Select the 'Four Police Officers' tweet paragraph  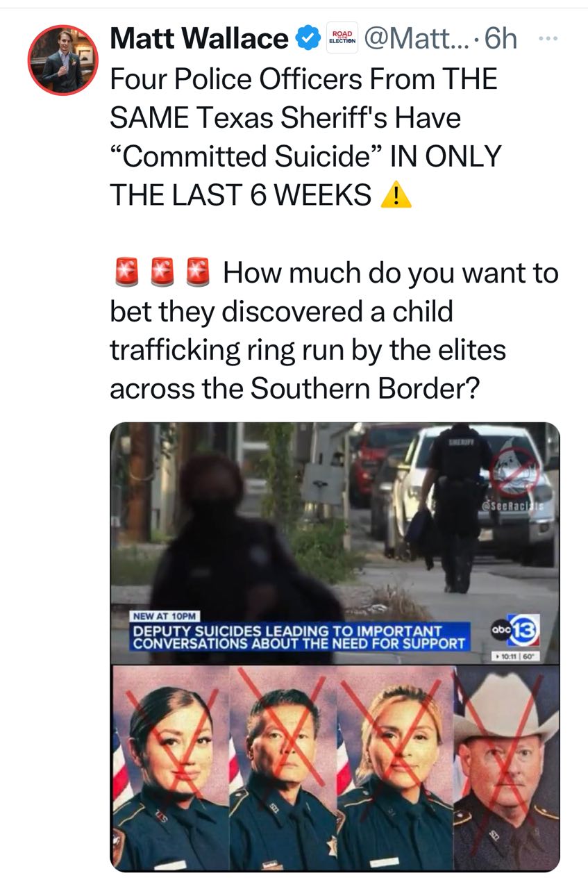pyautogui.click(x=305, y=137)
